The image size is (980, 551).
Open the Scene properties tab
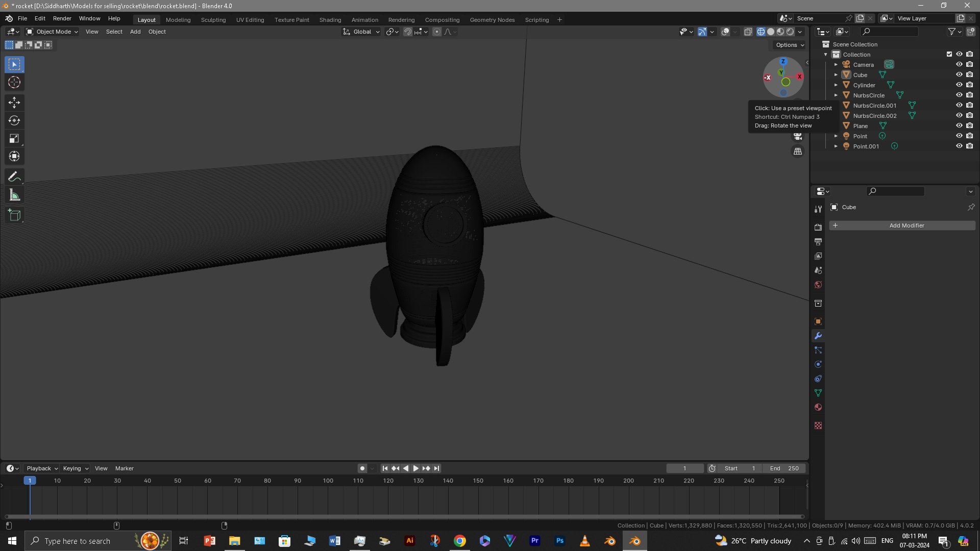click(818, 270)
